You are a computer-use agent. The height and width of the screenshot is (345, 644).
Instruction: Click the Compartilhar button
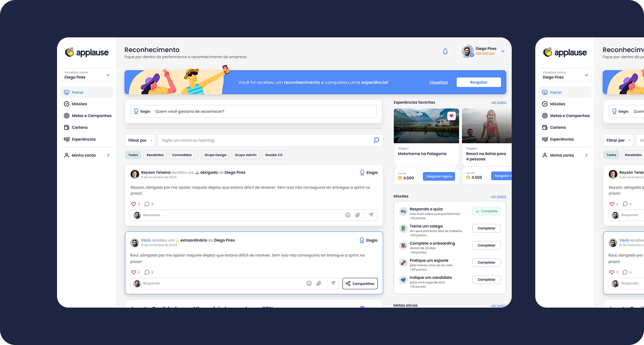click(360, 284)
